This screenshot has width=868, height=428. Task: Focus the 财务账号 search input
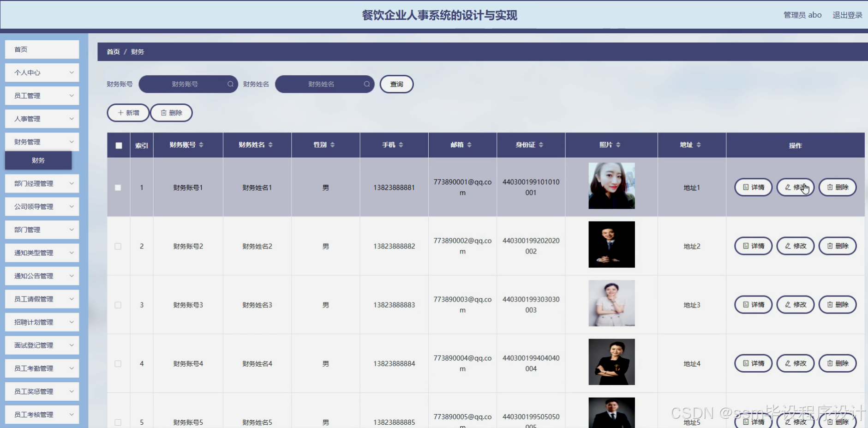coord(188,84)
